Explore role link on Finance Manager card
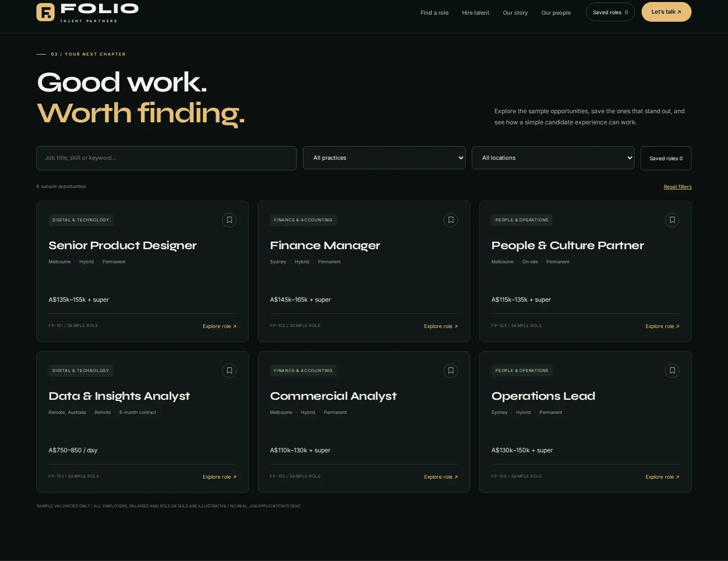The width and height of the screenshot is (728, 561). 441,326
